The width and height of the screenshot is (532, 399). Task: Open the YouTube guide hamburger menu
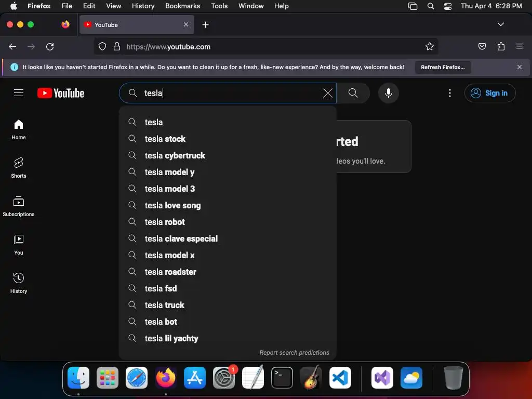coord(19,93)
